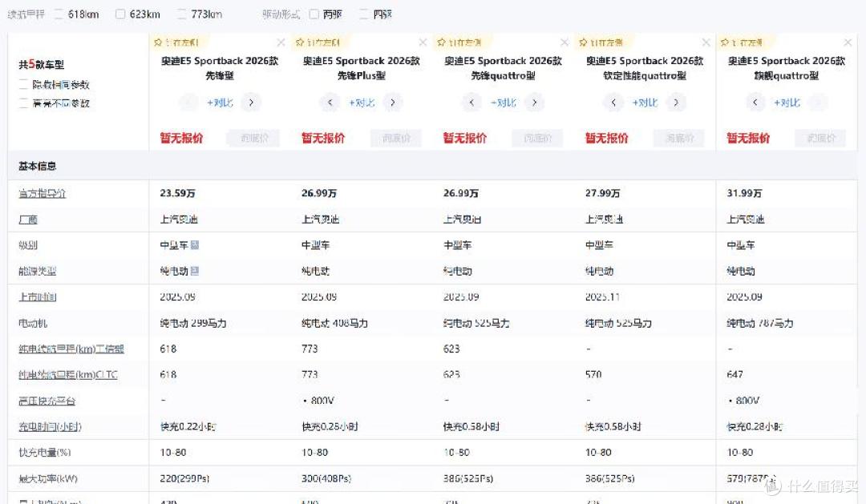The image size is (866, 504).
Task: Close the 先锋quattro型 comparison column
Action: 564,42
